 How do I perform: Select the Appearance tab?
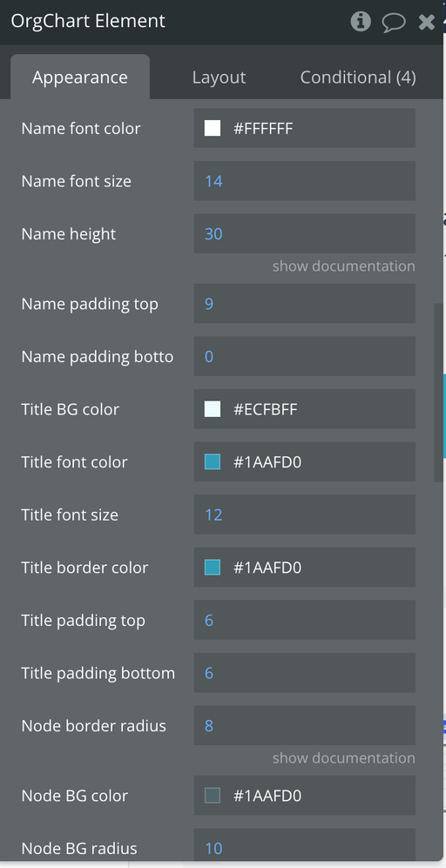pyautogui.click(x=80, y=77)
